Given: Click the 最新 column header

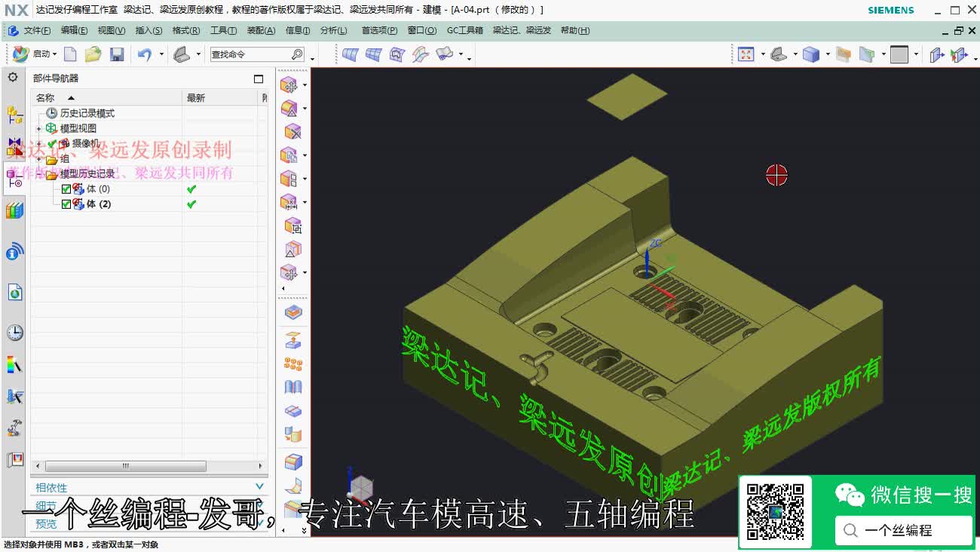Looking at the screenshot, I should 221,98.
